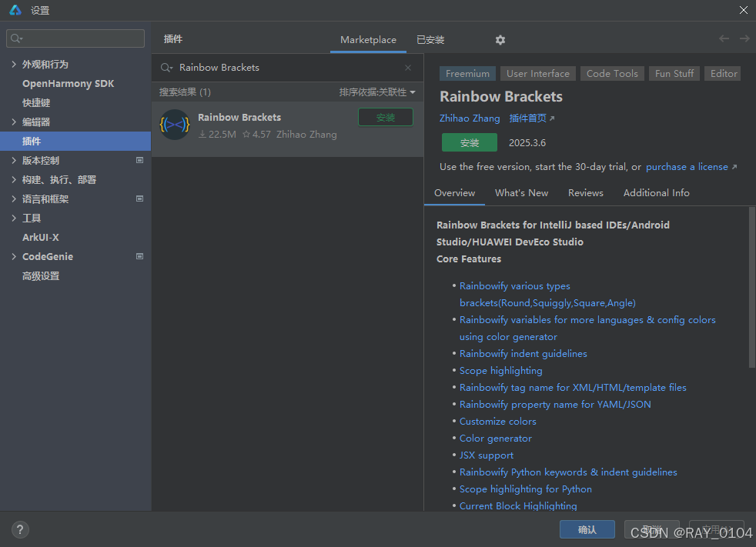Clear the plugin search with the X icon
The width and height of the screenshot is (756, 547).
(408, 68)
